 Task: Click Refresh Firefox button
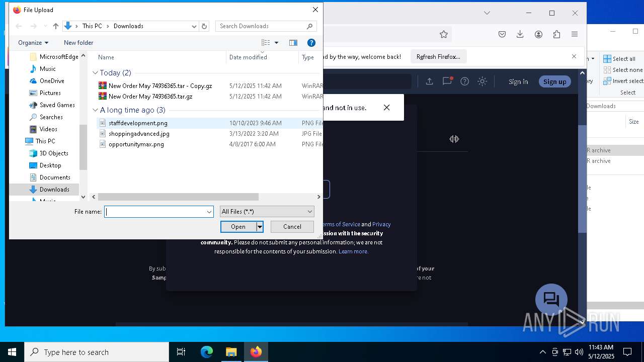coord(438,57)
